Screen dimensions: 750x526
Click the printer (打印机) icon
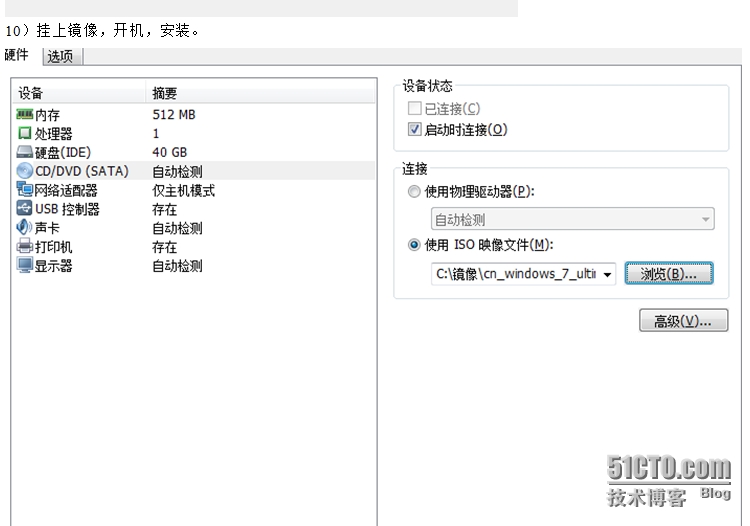pos(24,246)
